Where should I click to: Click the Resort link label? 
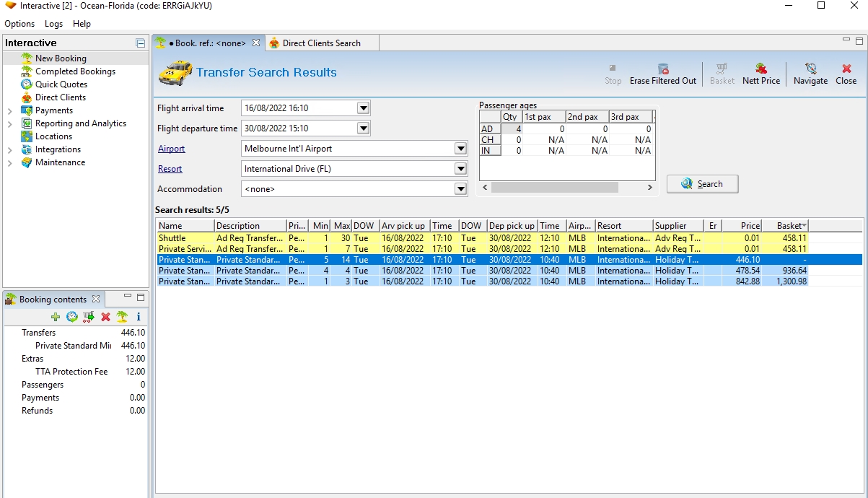[x=170, y=169]
